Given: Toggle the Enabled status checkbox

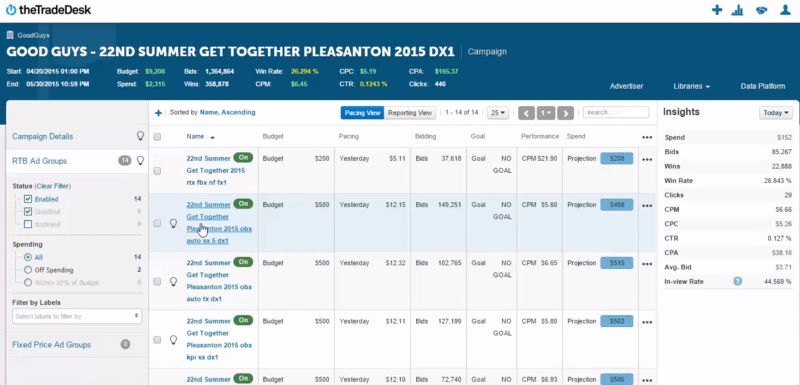Looking at the screenshot, I should (28, 199).
